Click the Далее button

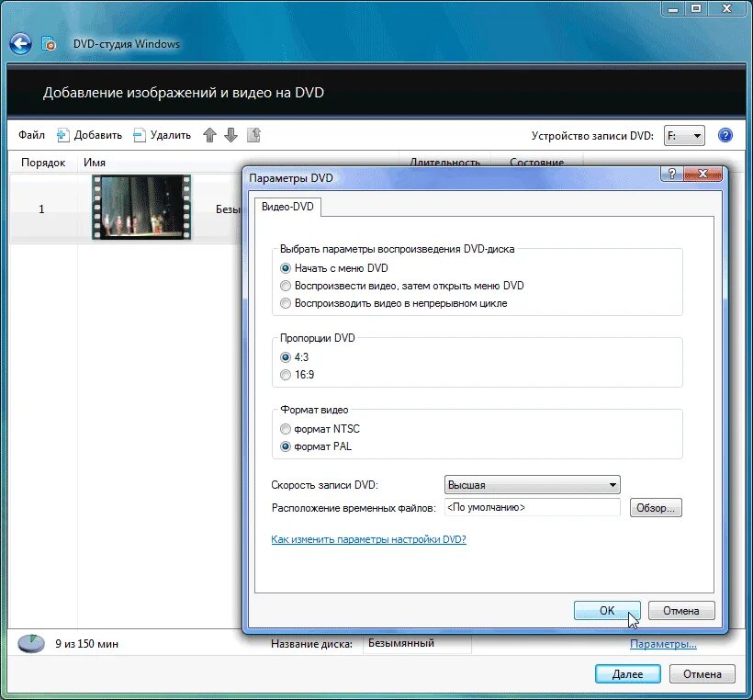(x=628, y=674)
